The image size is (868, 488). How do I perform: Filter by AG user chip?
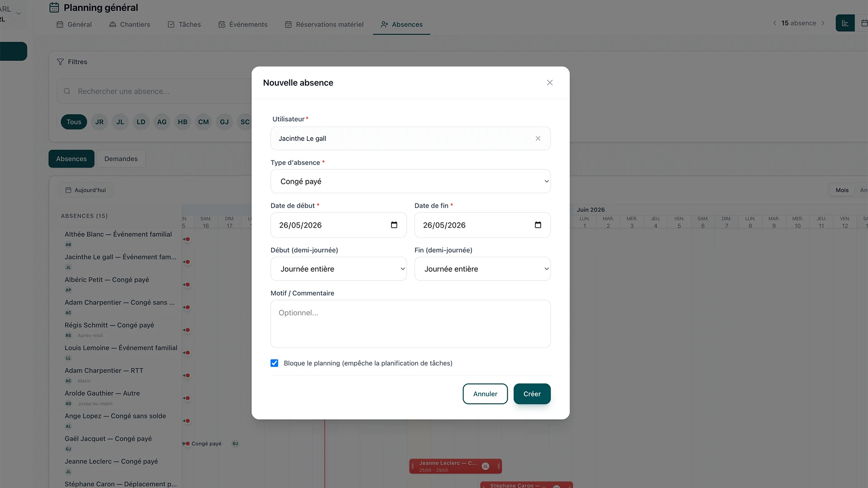pos(162,122)
